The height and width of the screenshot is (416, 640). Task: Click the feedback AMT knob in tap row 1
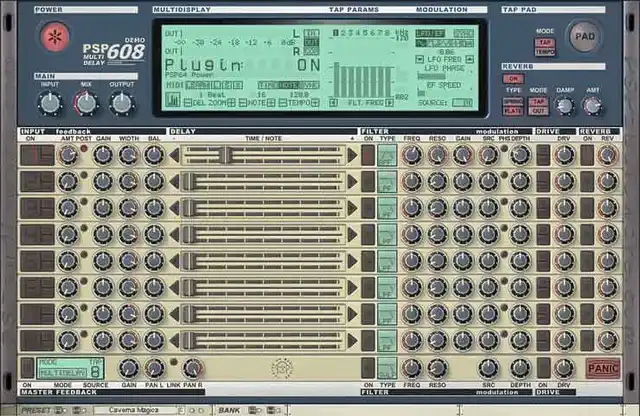click(68, 155)
